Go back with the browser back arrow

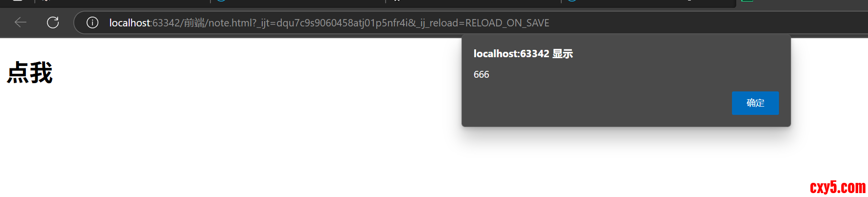[x=21, y=22]
